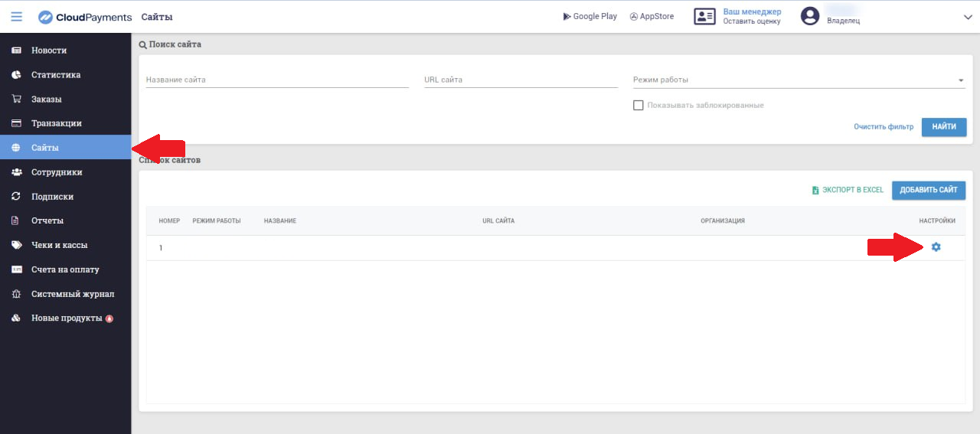The image size is (980, 434).
Task: Export site list to Excel
Action: [848, 190]
